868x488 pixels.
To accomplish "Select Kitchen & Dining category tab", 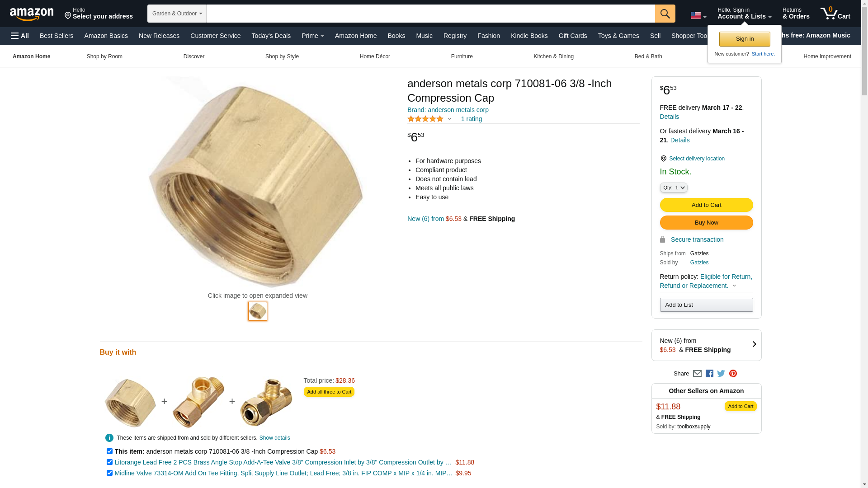I will pyautogui.click(x=553, y=56).
